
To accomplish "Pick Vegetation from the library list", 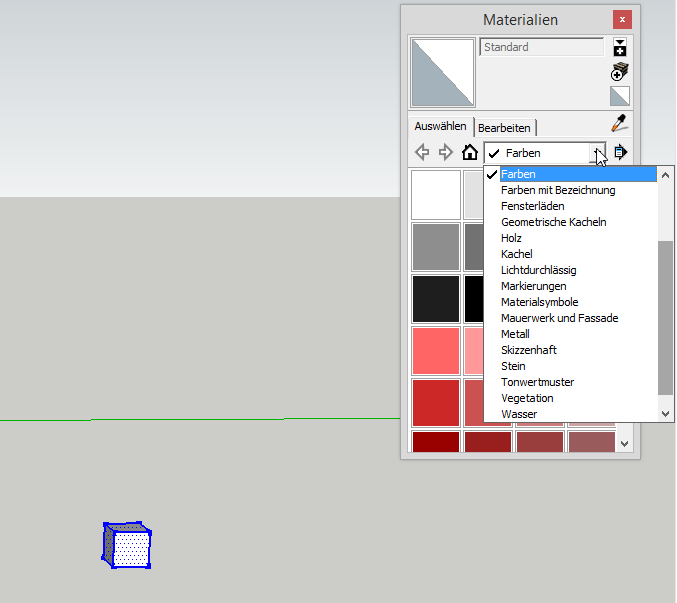I will pos(527,398).
